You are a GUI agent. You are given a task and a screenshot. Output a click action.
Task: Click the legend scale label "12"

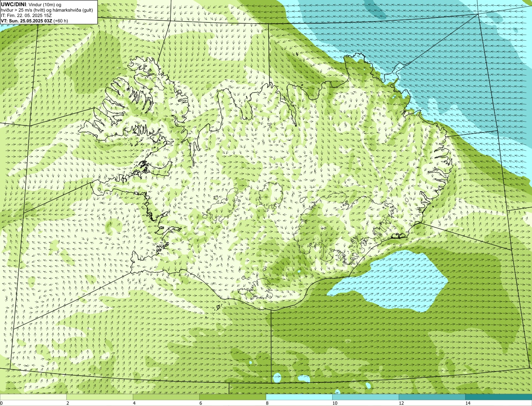pyautogui.click(x=401, y=403)
